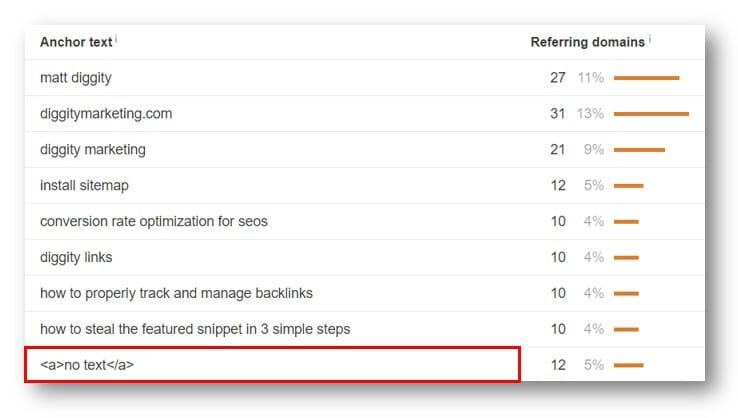Click the 9% orange percentage bar
This screenshot has width=738, height=418.
pos(639,150)
